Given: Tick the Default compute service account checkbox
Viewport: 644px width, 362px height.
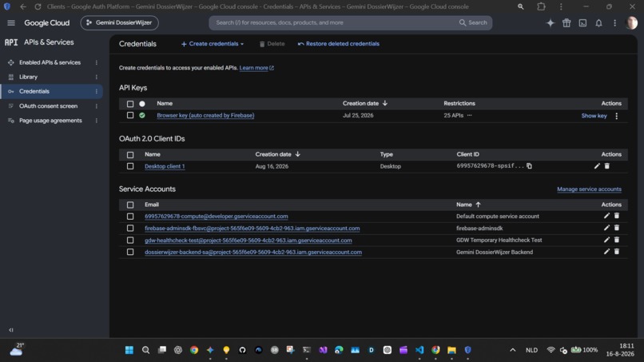Looking at the screenshot, I should [x=130, y=216].
